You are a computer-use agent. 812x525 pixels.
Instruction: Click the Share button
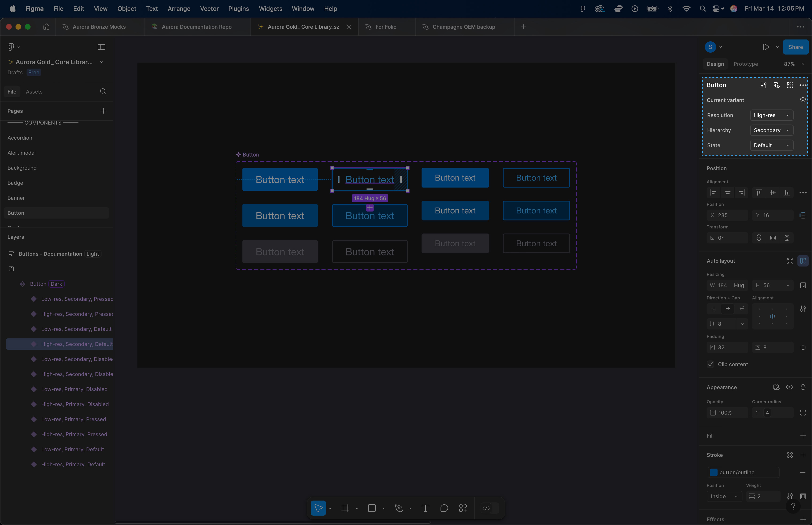point(795,47)
